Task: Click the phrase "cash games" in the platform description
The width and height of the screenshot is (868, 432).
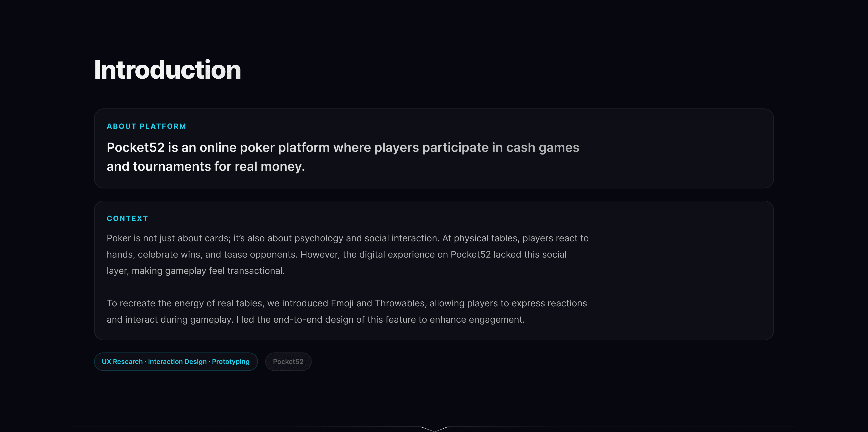Action: tap(543, 148)
